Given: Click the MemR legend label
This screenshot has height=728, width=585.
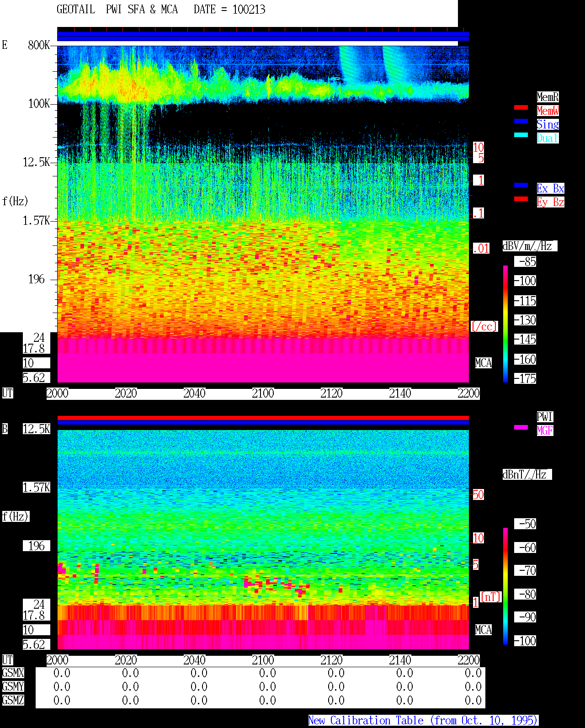Looking at the screenshot, I should click(548, 97).
